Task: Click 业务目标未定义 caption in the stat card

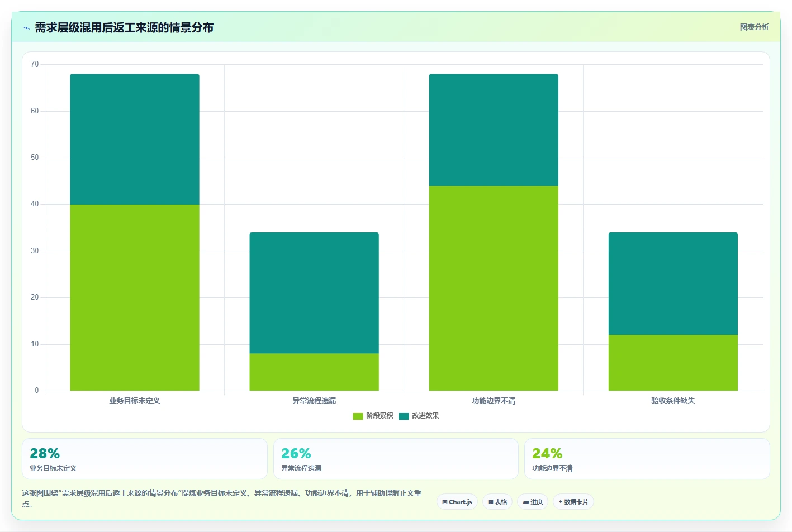Action: (53, 468)
